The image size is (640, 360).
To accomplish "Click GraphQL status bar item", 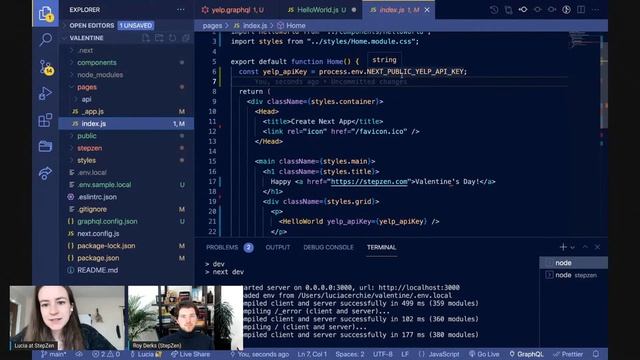I will [527, 354].
